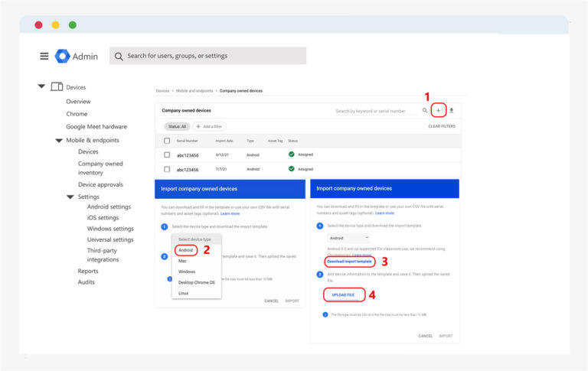Screen dimensions: 588x371
Task: Collapse the Settings tree section
Action: 70,197
